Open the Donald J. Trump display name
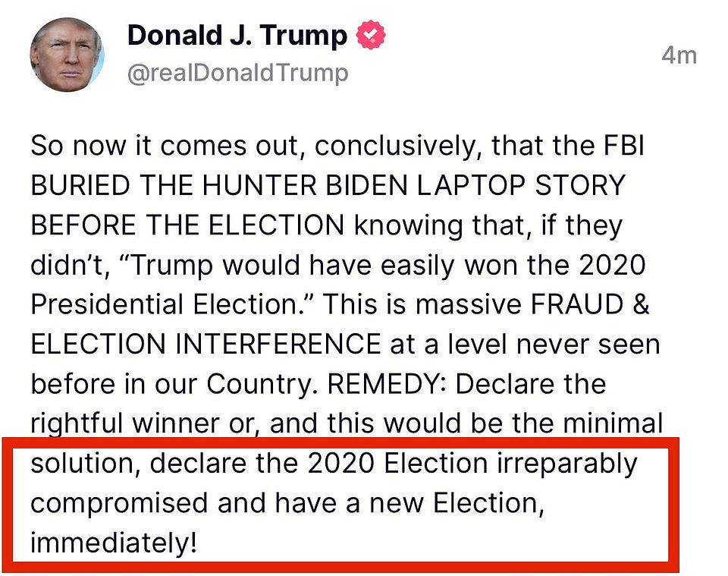 [x=237, y=36]
